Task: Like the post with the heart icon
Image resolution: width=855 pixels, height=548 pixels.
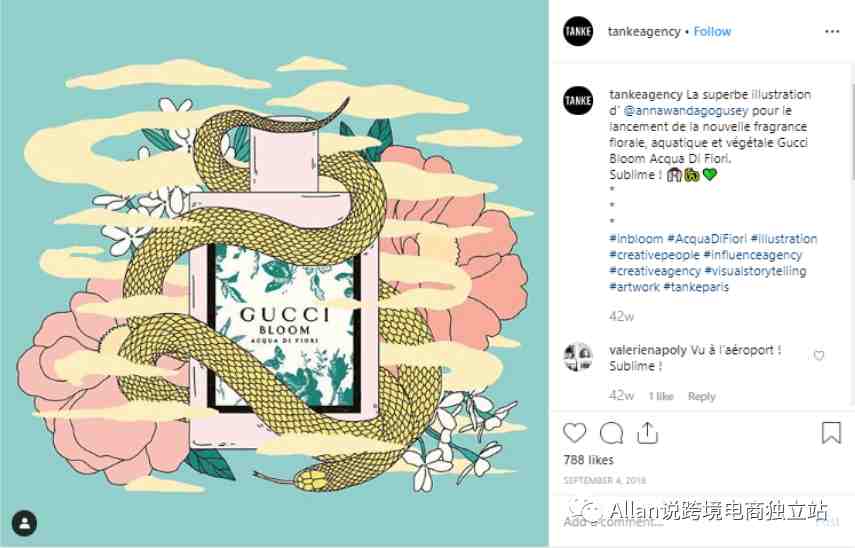Action: pos(574,433)
